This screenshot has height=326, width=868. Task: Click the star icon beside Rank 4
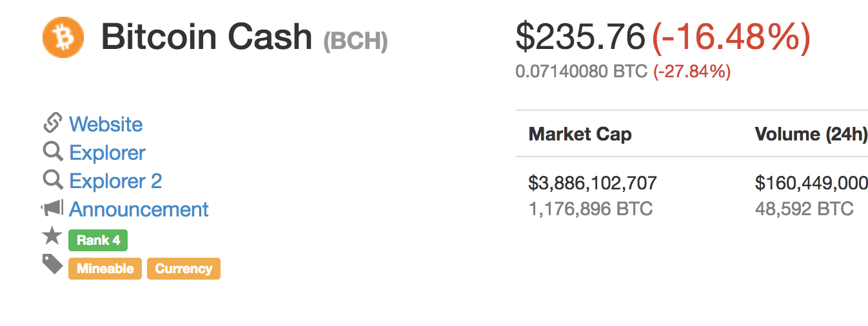click(52, 236)
